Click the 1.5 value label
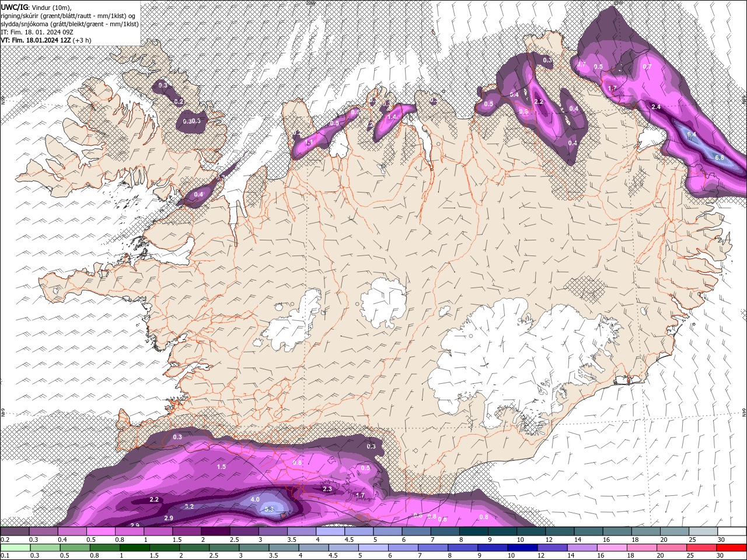 pyautogui.click(x=221, y=467)
